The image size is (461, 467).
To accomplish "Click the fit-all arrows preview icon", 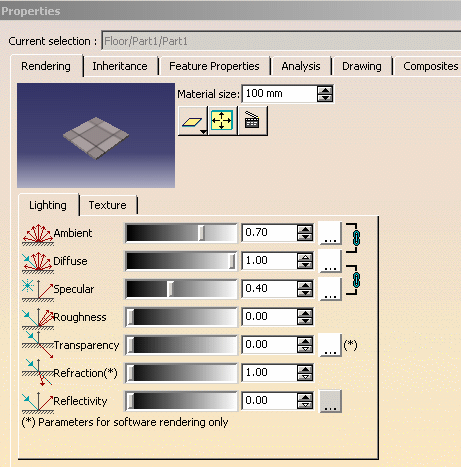I will (222, 121).
